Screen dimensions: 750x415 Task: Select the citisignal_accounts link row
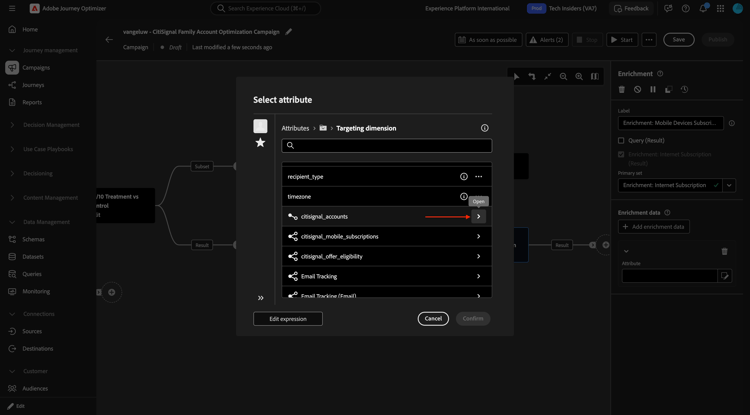pos(386,217)
